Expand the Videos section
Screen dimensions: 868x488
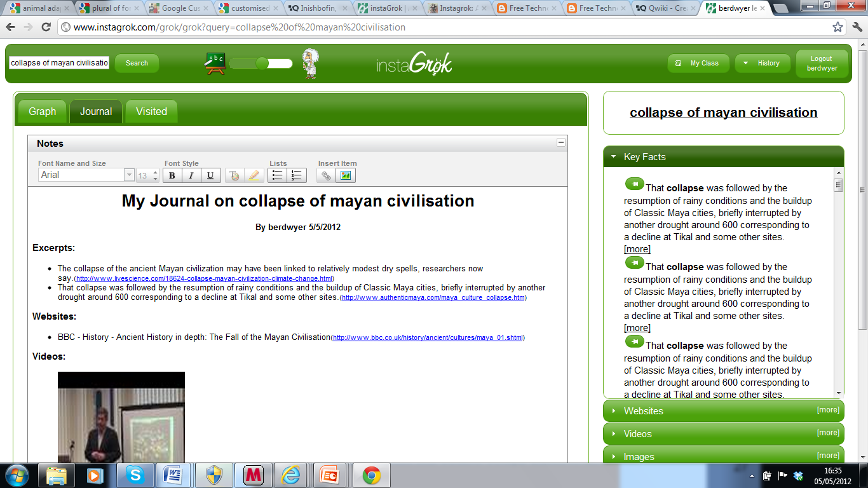tap(637, 434)
